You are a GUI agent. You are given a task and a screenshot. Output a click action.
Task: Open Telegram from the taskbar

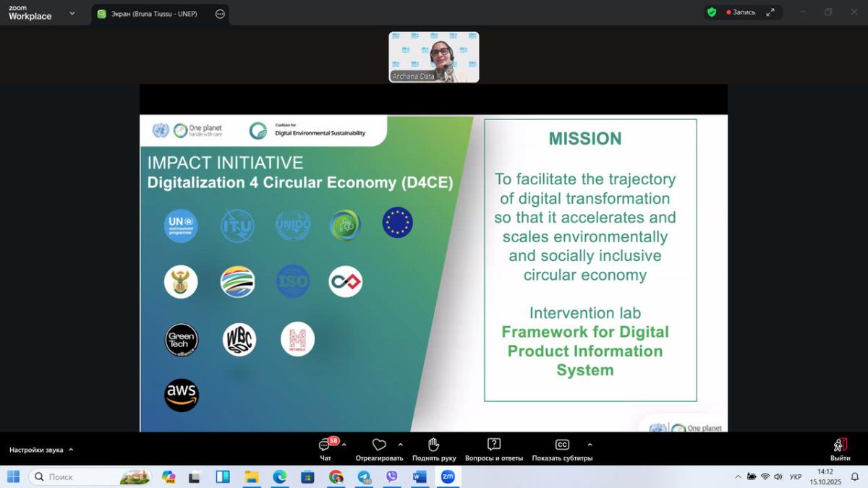coord(364,476)
